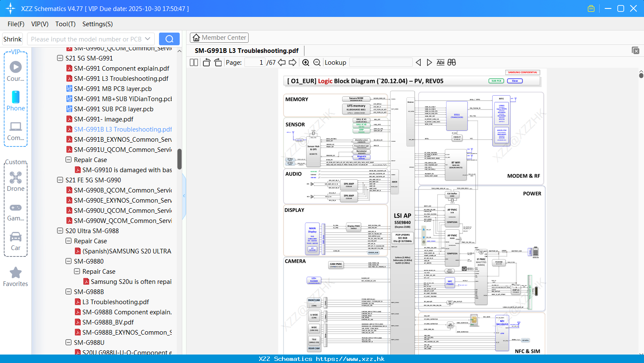The image size is (644, 363).
Task: Collapse the S20 Ultra SM-G988 node
Action: coord(60,231)
